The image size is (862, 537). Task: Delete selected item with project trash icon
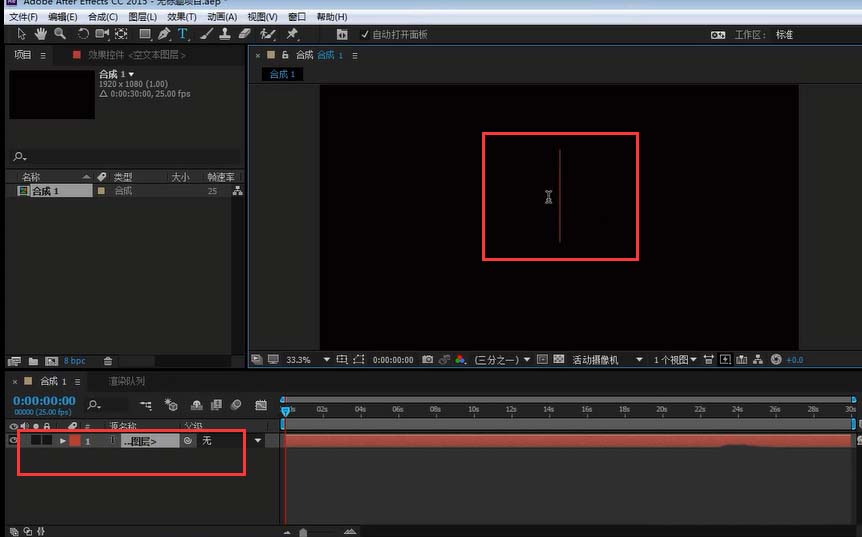(x=108, y=361)
